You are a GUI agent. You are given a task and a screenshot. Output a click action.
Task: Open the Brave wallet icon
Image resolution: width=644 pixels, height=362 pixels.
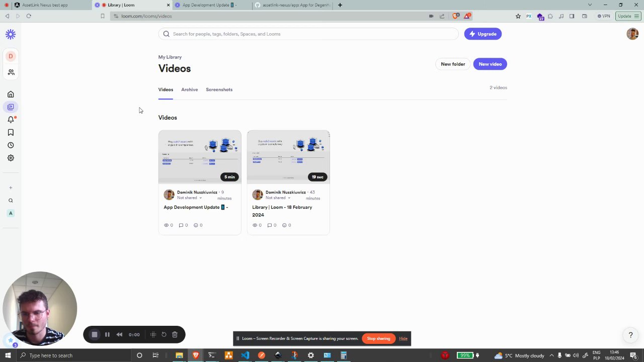585,16
